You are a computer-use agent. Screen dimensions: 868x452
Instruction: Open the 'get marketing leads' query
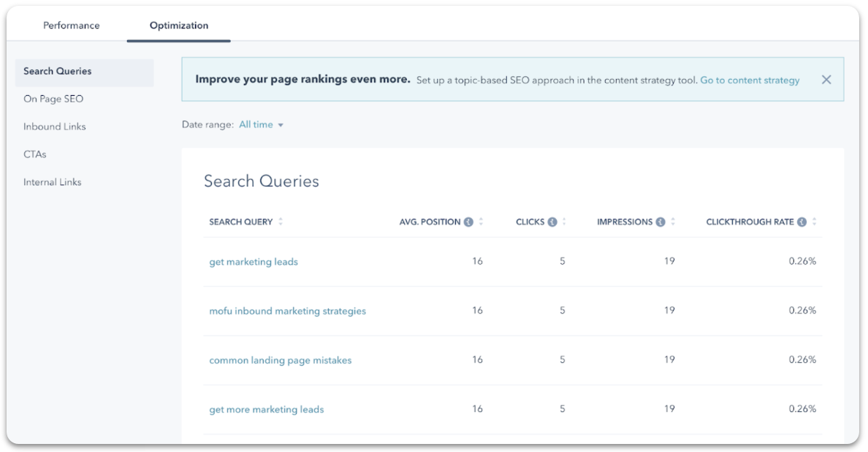[x=254, y=262]
